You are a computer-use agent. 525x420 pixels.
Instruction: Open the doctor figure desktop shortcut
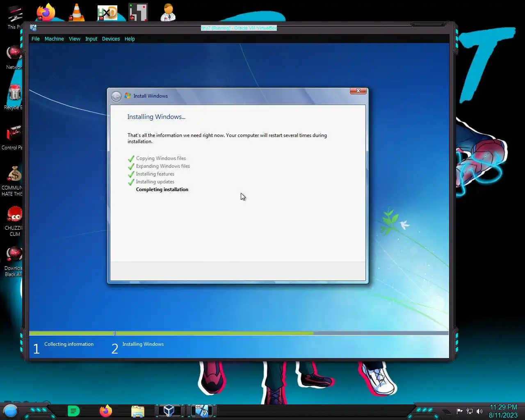point(168,12)
